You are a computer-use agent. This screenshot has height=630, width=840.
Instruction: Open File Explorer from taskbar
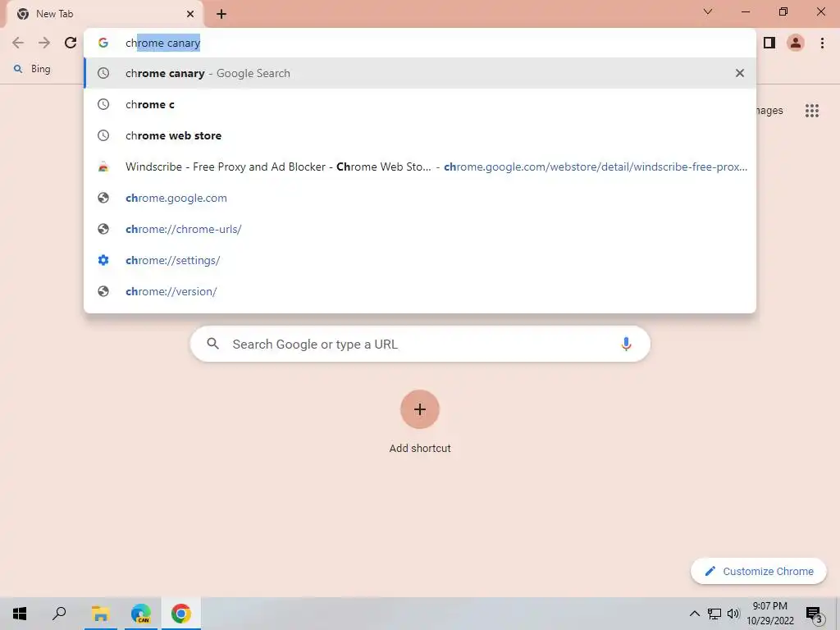pos(100,614)
